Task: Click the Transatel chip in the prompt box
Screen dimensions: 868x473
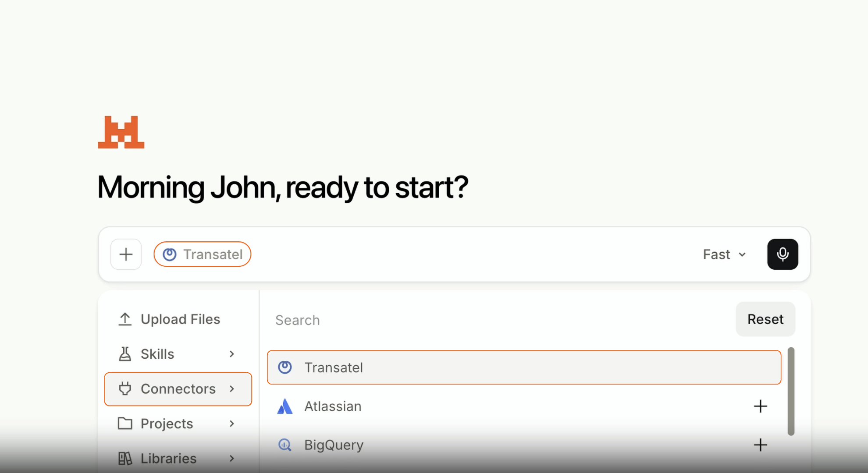Action: click(202, 254)
